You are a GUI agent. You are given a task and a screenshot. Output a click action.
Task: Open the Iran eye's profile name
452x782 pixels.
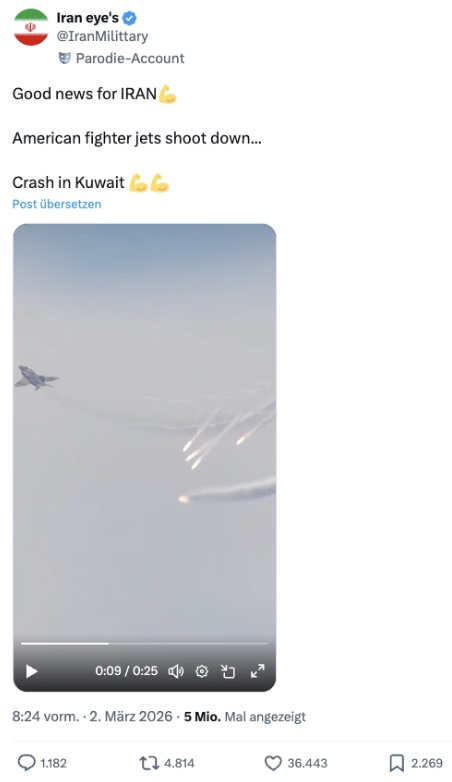point(87,18)
